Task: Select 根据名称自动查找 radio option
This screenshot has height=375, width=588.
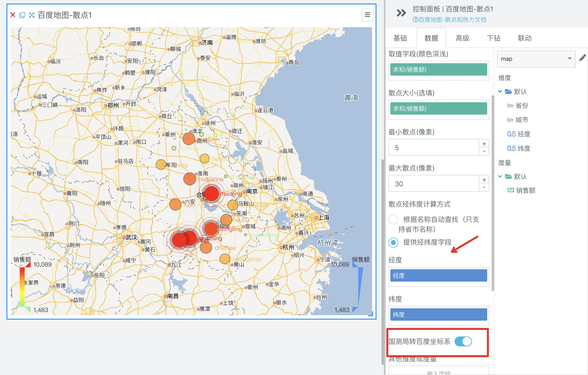Action: 393,219
